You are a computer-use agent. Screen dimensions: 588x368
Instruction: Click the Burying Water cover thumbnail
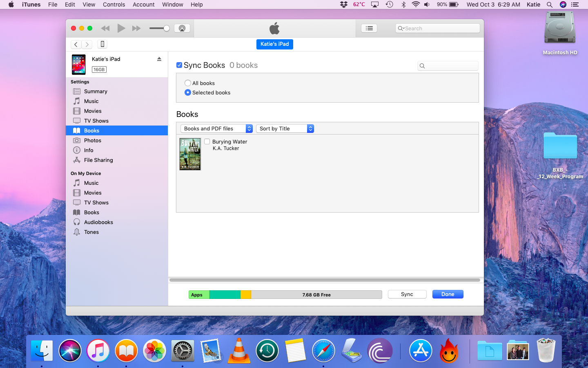coord(190,154)
